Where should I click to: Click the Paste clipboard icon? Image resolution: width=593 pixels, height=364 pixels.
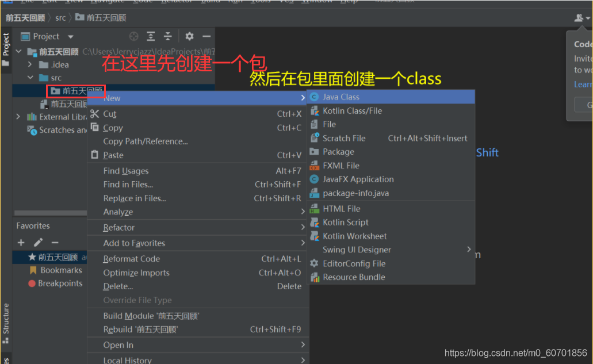coord(94,155)
